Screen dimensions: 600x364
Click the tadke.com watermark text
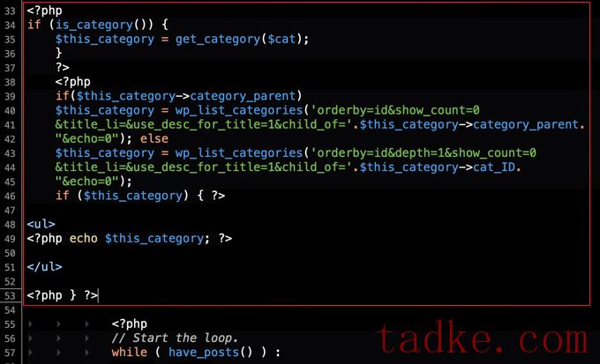(x=482, y=338)
